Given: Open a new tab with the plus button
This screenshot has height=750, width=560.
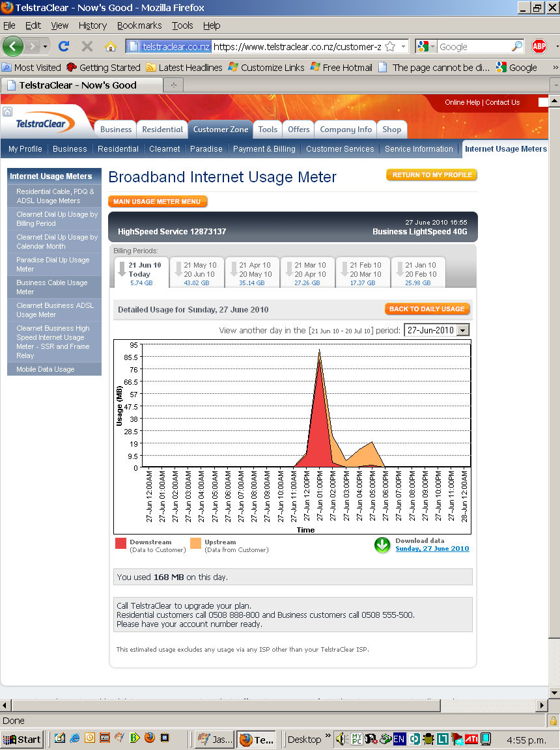Looking at the screenshot, I should click(x=174, y=85).
